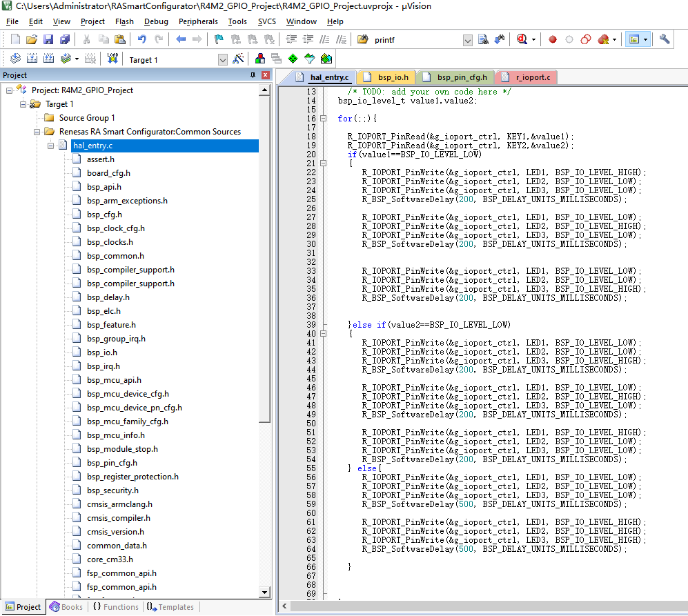Open the File menu
The height and width of the screenshot is (616, 688).
(12, 21)
